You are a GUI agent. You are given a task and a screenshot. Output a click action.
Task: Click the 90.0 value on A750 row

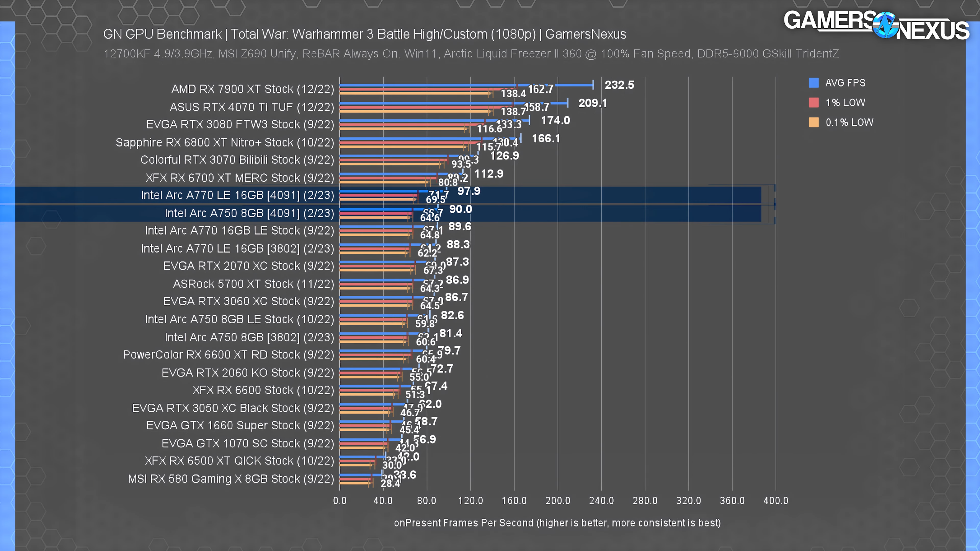click(461, 209)
